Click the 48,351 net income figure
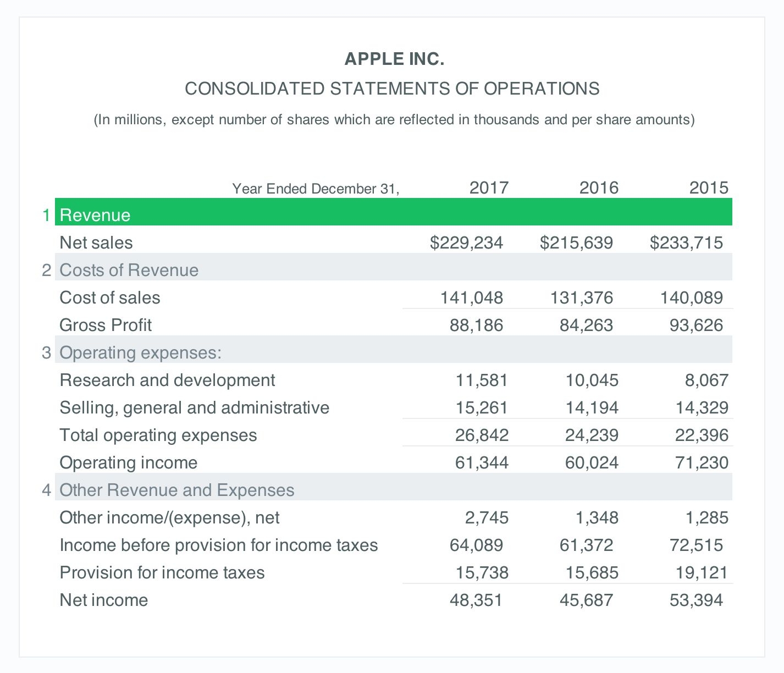The height and width of the screenshot is (673, 784). (x=479, y=599)
